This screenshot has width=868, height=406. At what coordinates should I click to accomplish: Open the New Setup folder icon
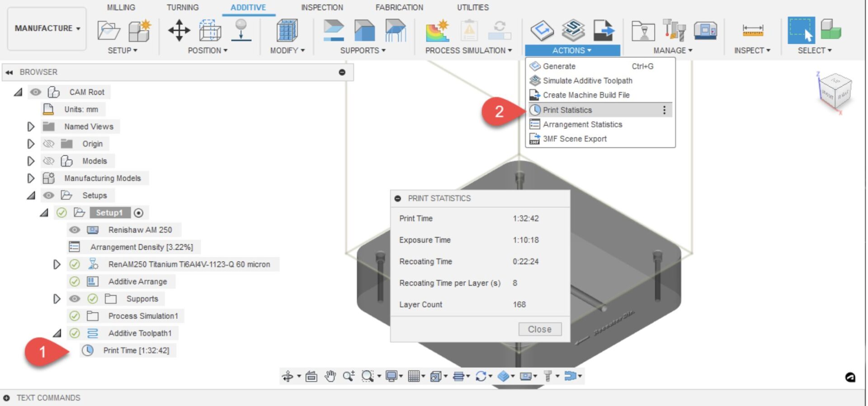(108, 31)
